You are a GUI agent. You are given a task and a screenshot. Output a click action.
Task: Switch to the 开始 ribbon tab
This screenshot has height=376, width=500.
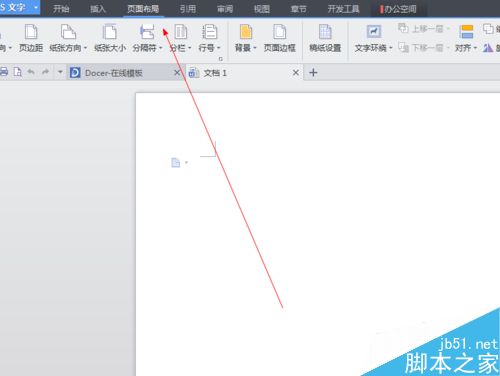[x=61, y=9]
